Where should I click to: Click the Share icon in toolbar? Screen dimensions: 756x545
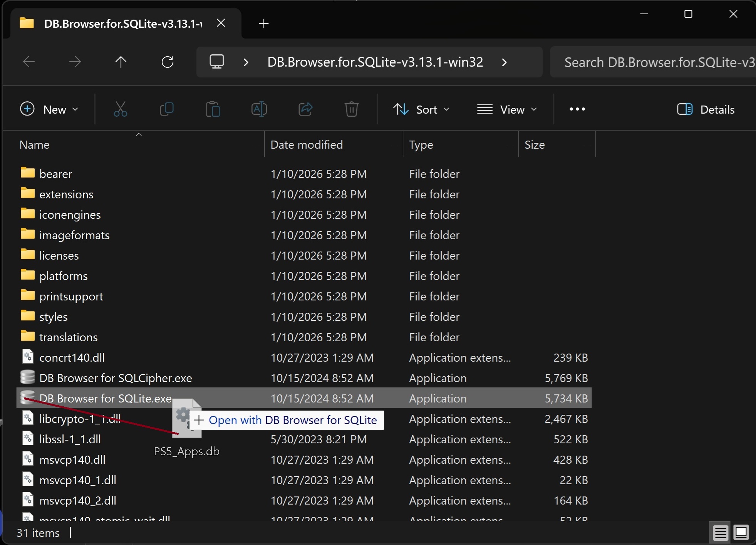click(305, 109)
